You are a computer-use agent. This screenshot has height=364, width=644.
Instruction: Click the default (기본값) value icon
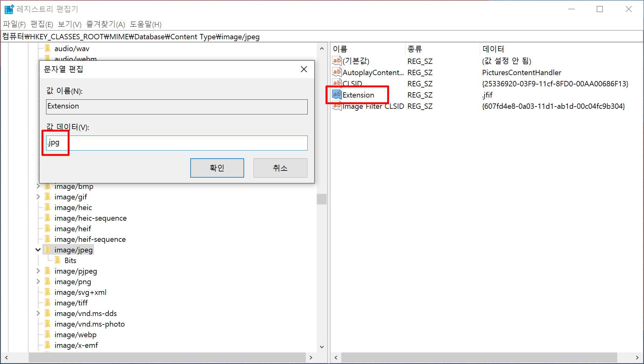pos(337,61)
